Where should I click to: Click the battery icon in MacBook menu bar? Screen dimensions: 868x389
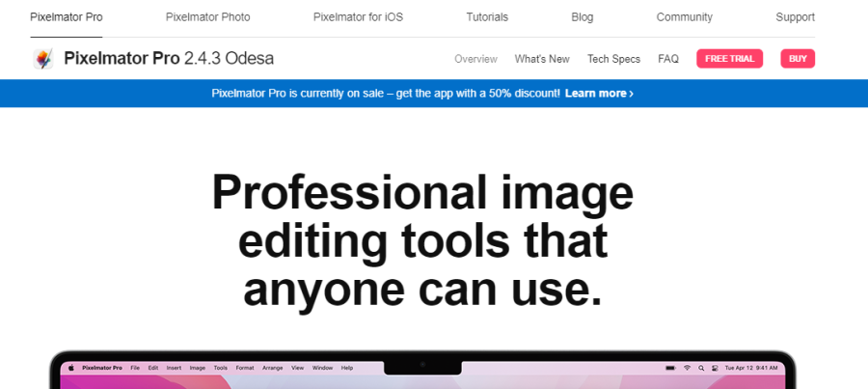point(670,368)
